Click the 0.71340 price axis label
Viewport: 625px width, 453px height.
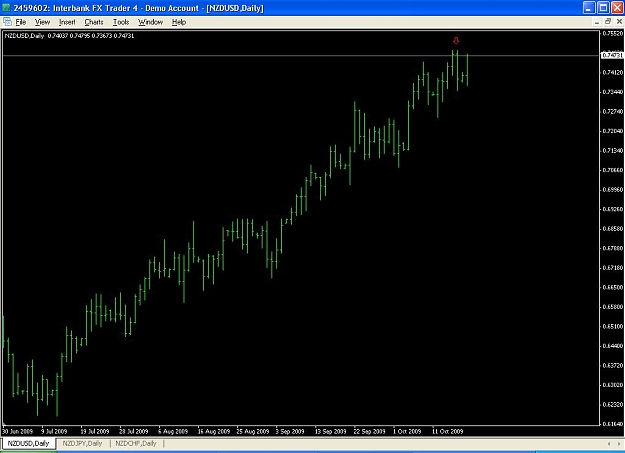tap(613, 151)
